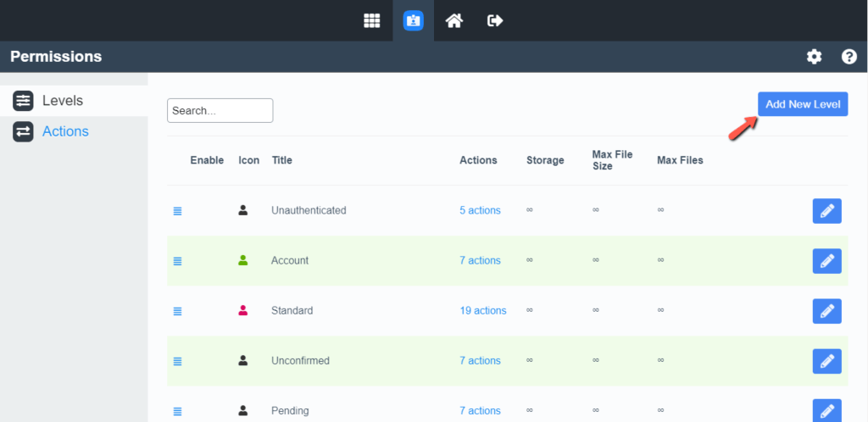This screenshot has width=868, height=422.
Task: Click the logout arrow icon
Action: [495, 21]
